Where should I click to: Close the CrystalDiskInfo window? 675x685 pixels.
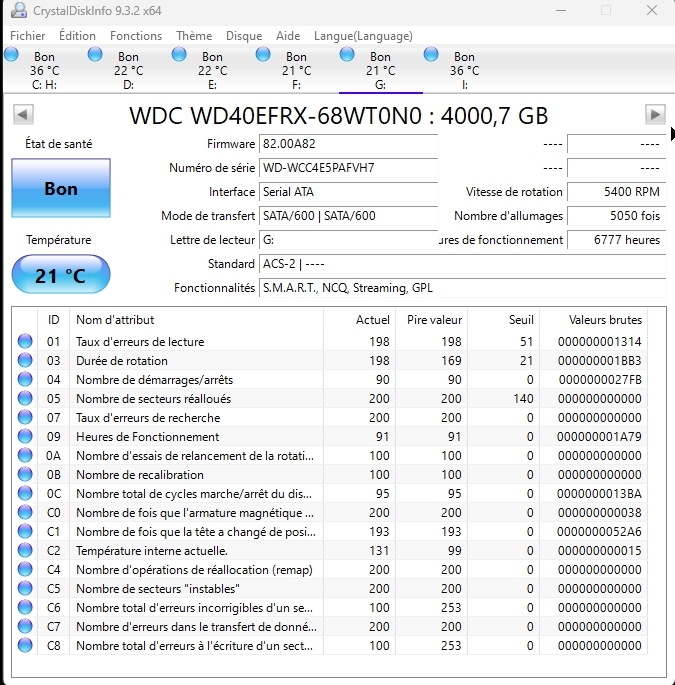point(652,10)
